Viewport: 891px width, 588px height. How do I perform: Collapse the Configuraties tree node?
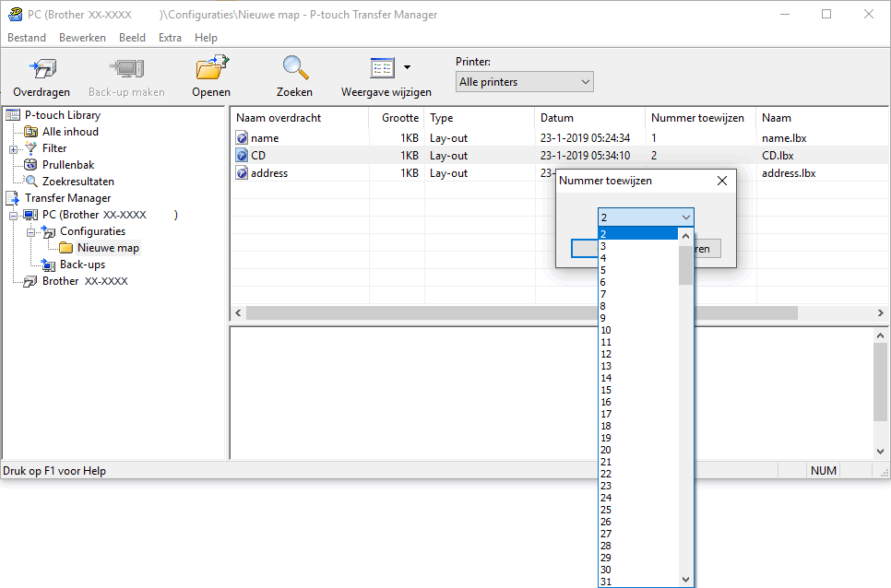pyautogui.click(x=30, y=232)
